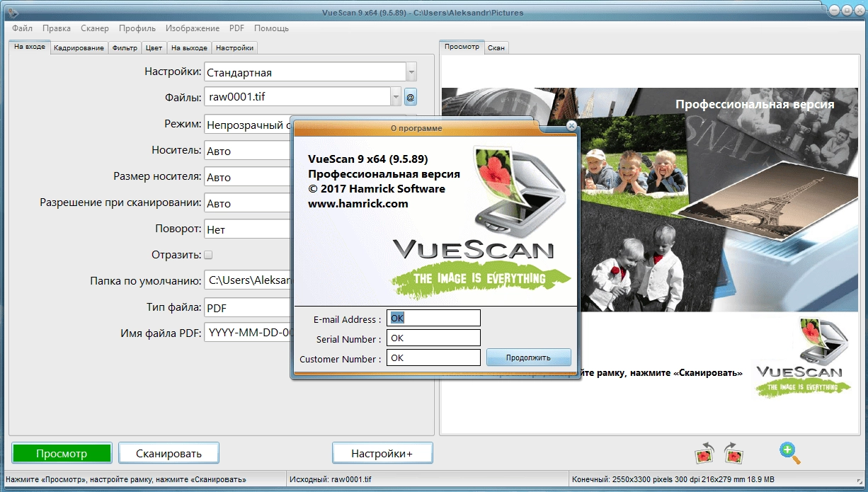Click the Customer Number field
Screen dimensions: 868x492
point(433,357)
